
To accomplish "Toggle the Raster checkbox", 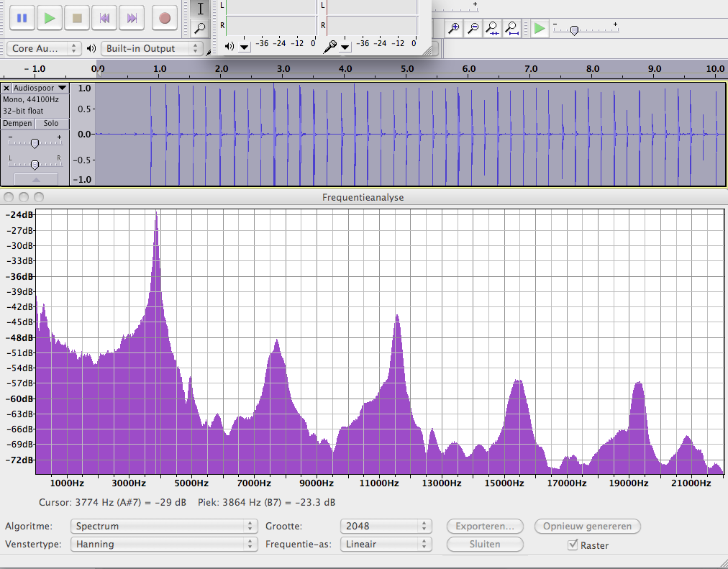I will pyautogui.click(x=573, y=545).
